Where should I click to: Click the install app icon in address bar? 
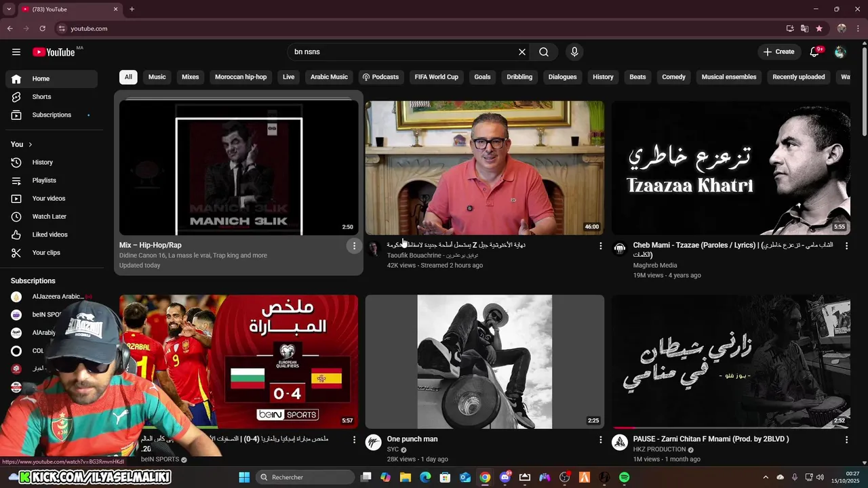coord(790,28)
